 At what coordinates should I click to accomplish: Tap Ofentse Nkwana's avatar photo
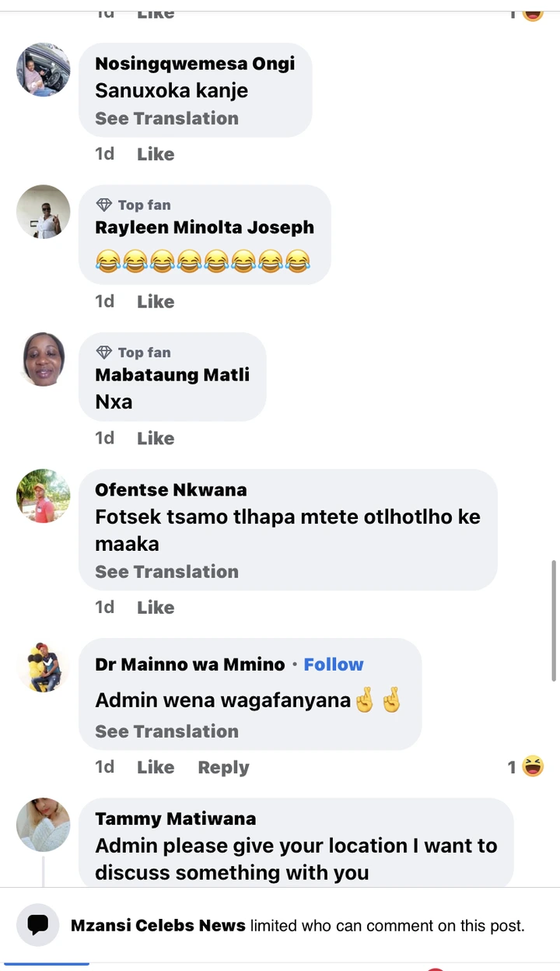[44, 496]
